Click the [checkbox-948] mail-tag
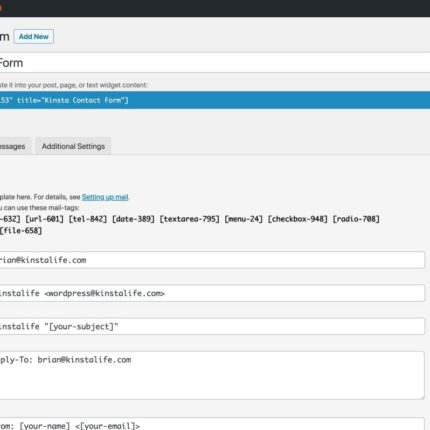The width and height of the screenshot is (430, 430). 298,219
